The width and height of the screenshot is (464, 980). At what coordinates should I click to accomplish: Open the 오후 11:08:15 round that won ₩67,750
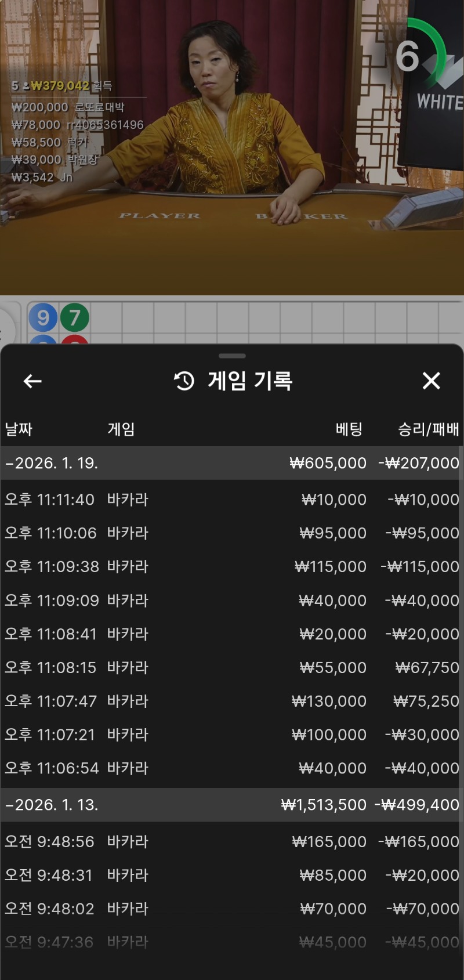tap(232, 668)
